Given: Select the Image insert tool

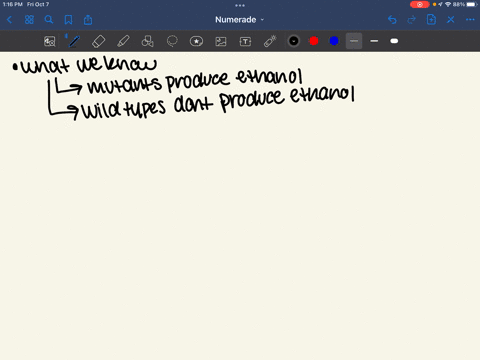Looking at the screenshot, I should click(x=221, y=41).
